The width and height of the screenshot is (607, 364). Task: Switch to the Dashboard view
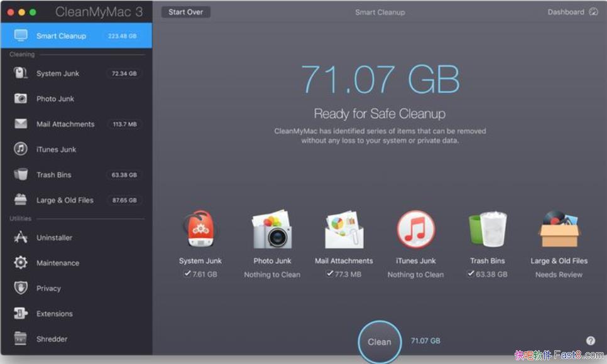point(565,11)
